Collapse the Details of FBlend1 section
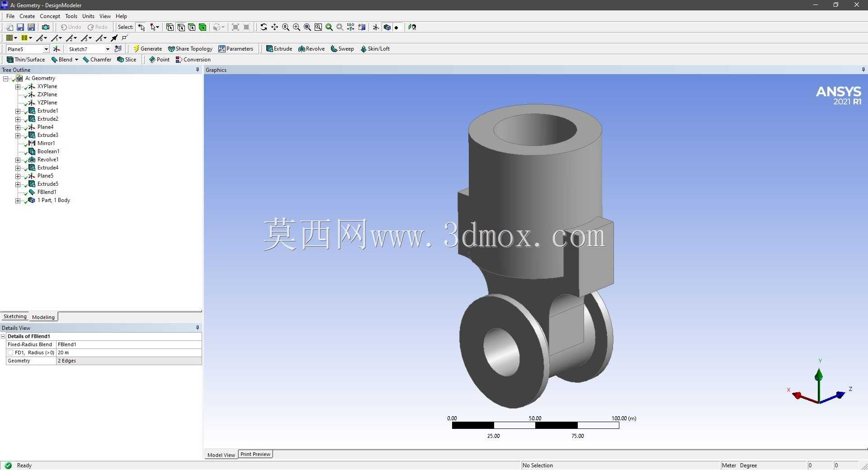The image size is (868, 470). (3, 336)
